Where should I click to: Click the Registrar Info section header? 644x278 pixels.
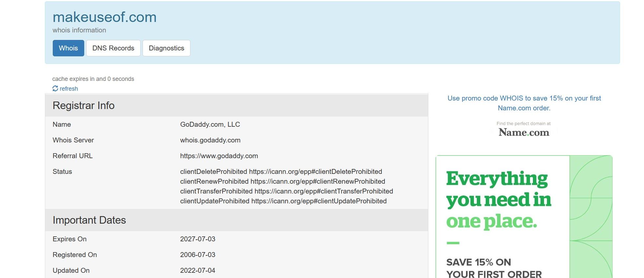pos(237,105)
